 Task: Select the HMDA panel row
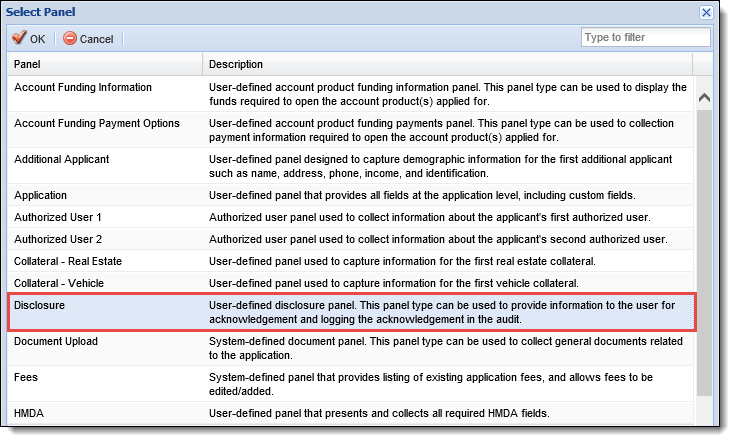point(350,413)
